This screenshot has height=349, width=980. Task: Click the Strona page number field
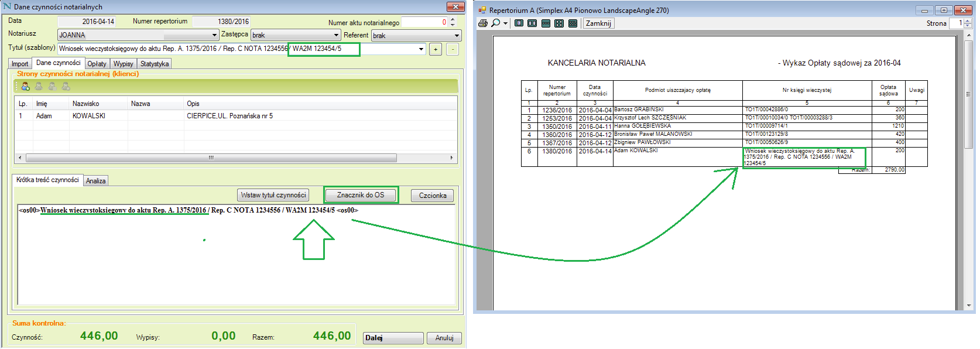click(957, 23)
